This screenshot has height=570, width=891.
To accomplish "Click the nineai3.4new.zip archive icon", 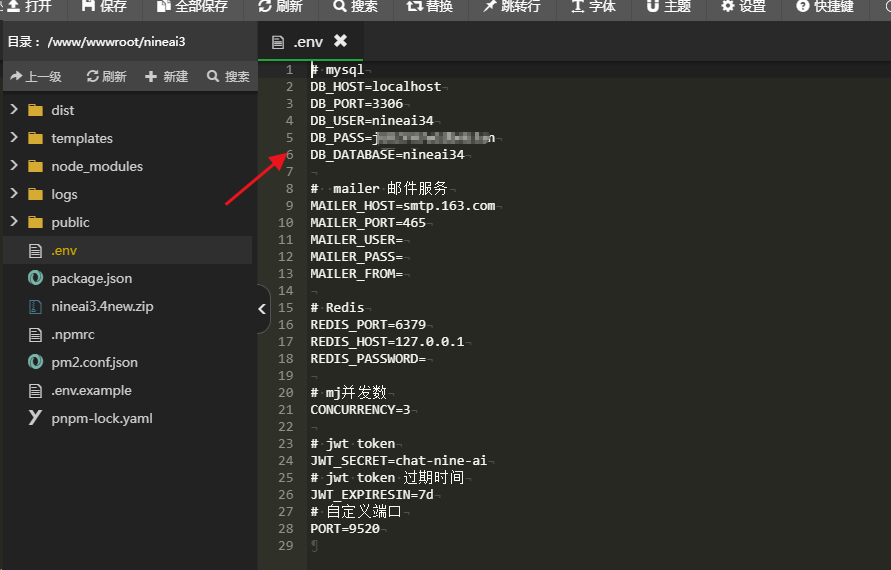I will [x=35, y=307].
